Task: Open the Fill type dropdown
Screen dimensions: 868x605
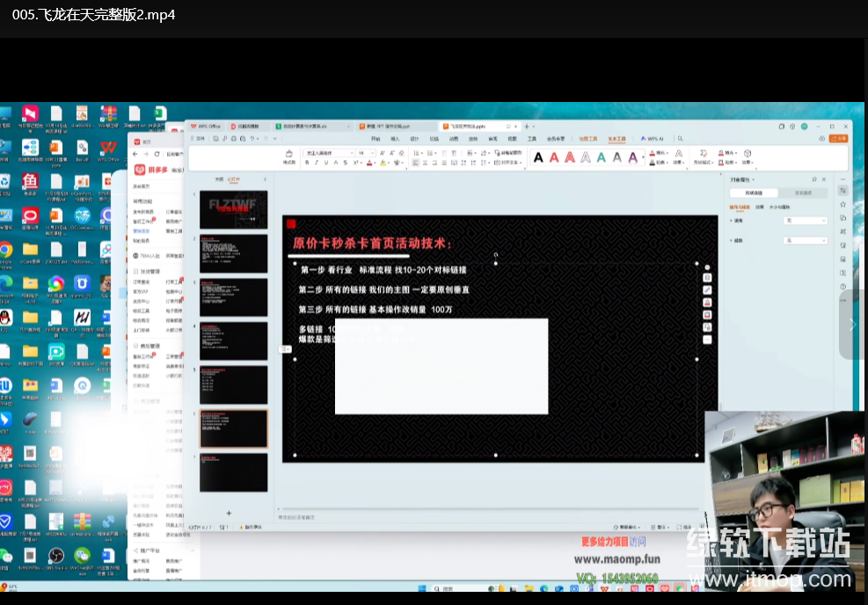Action: (x=806, y=220)
